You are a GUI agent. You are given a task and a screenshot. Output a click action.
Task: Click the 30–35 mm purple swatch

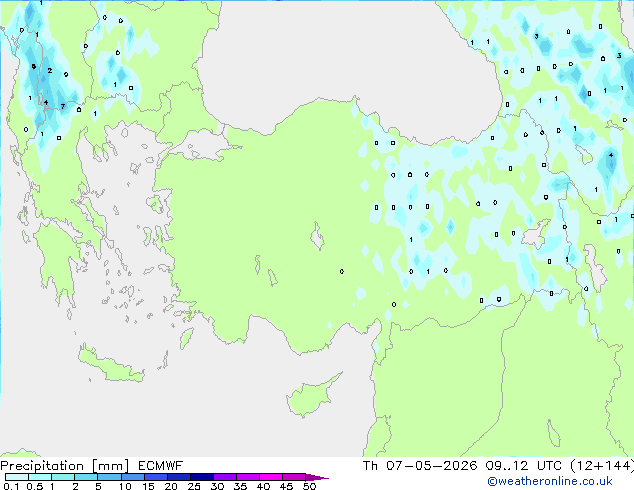click(x=224, y=477)
